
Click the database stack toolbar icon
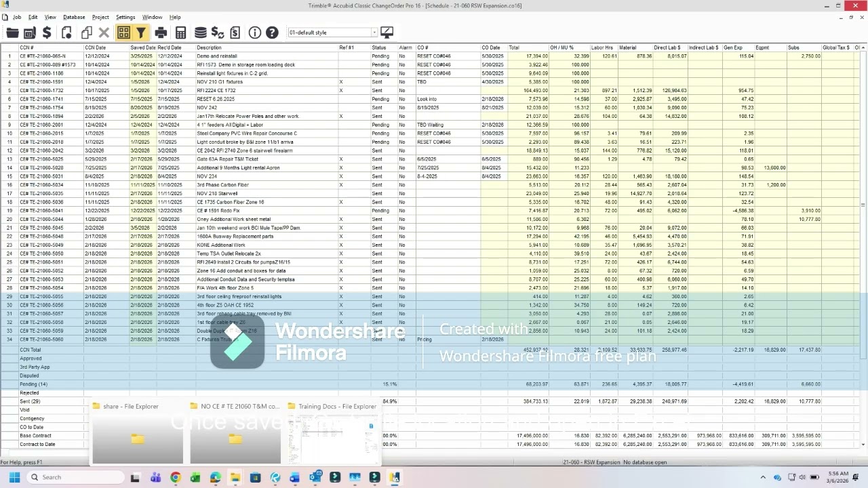(x=200, y=33)
